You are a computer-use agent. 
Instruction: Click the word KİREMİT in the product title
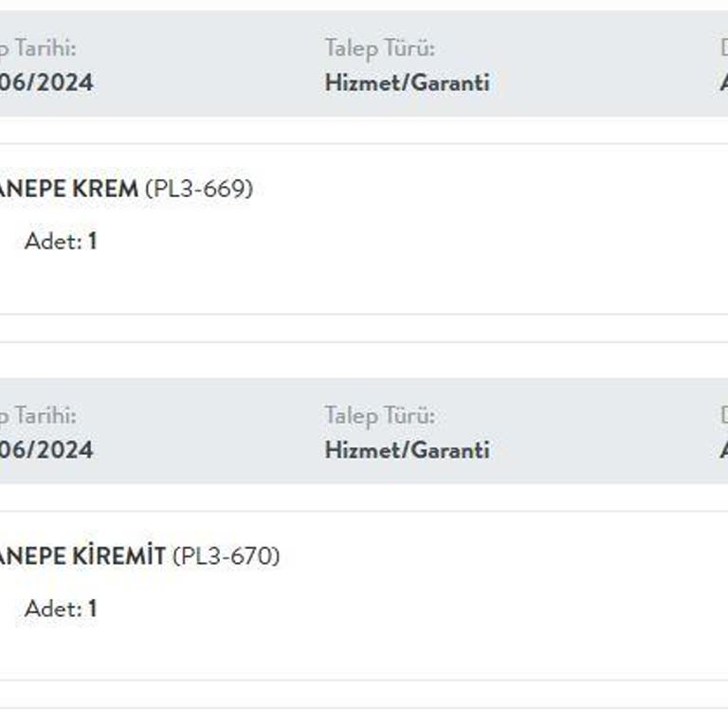tap(118, 556)
